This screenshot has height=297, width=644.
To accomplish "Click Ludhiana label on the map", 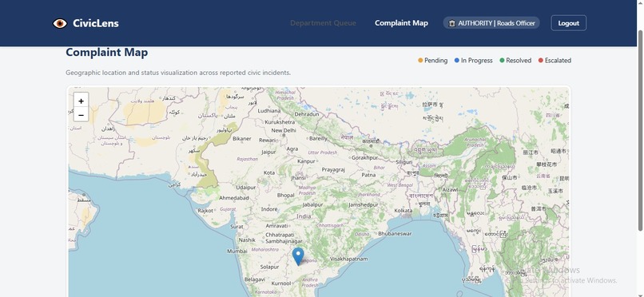I will pos(269,111).
